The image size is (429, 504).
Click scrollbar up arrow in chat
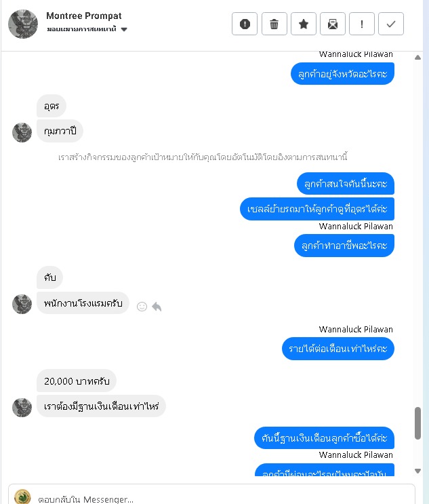417,58
